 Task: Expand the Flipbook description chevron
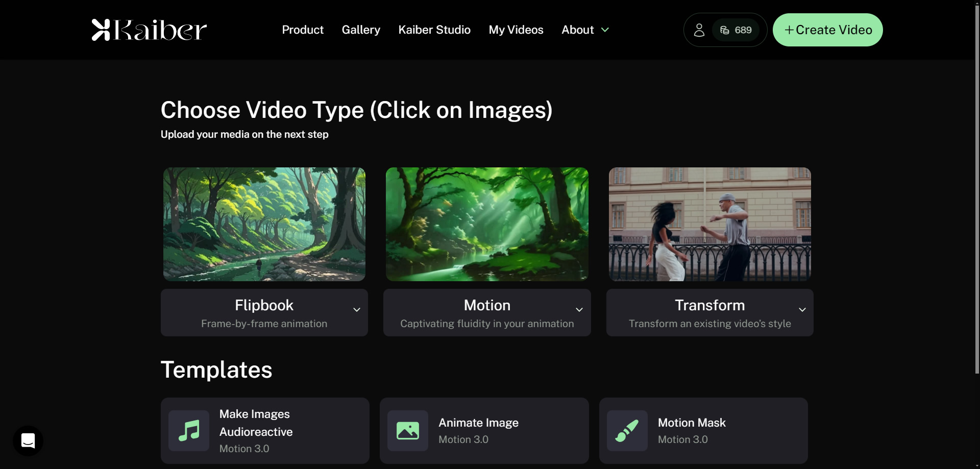(x=357, y=310)
